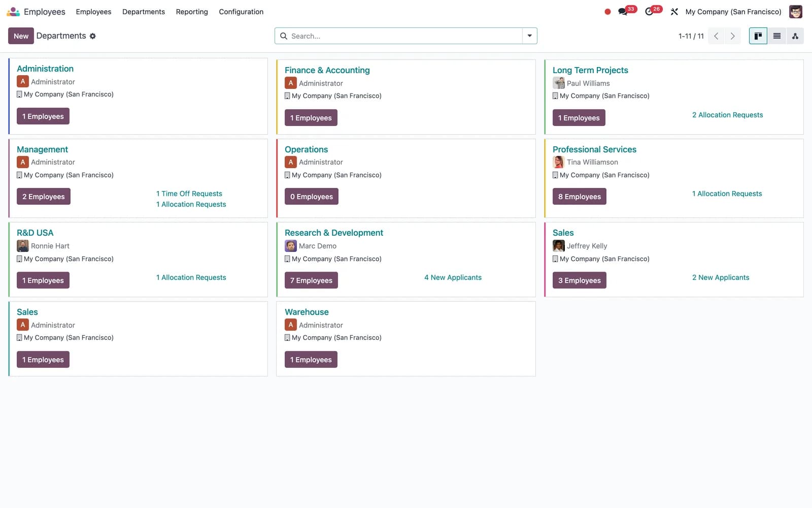Click the search magnifier icon
The image size is (812, 508).
pyautogui.click(x=284, y=36)
